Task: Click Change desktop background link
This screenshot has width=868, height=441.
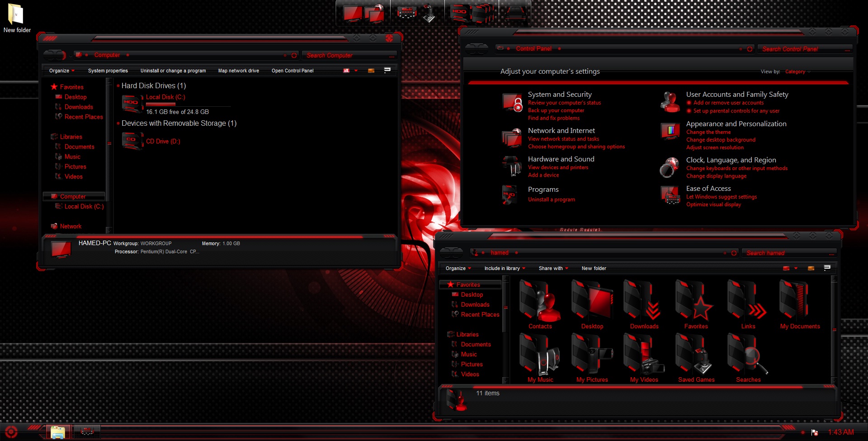Action: [x=721, y=140]
